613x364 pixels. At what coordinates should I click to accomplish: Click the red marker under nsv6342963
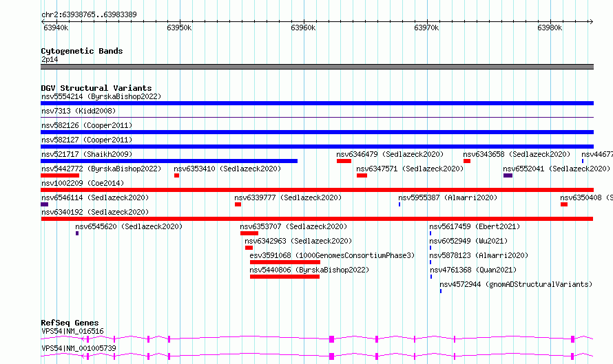(x=249, y=248)
